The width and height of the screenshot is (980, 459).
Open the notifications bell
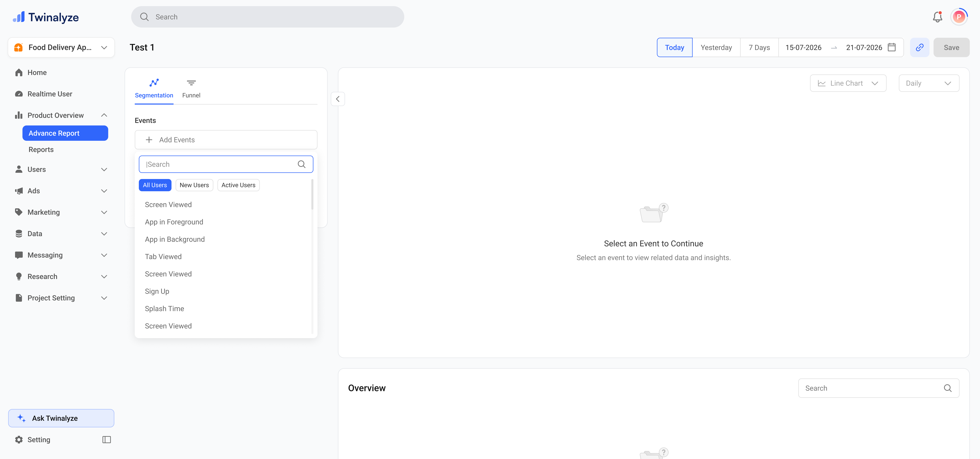937,17
